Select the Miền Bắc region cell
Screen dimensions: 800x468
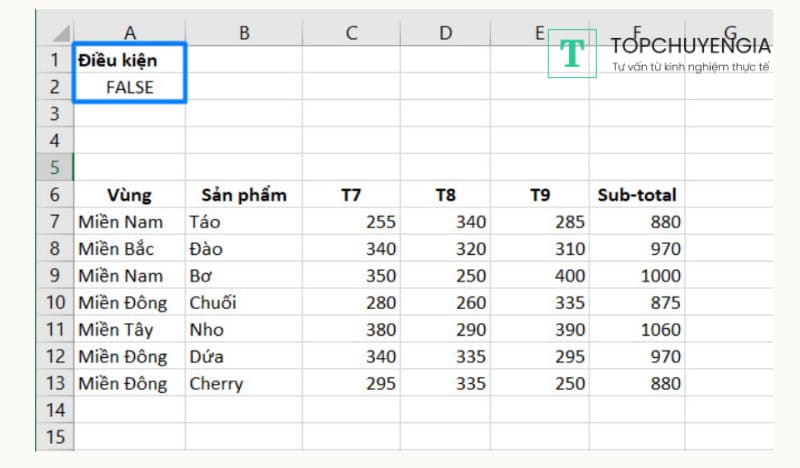[129, 248]
